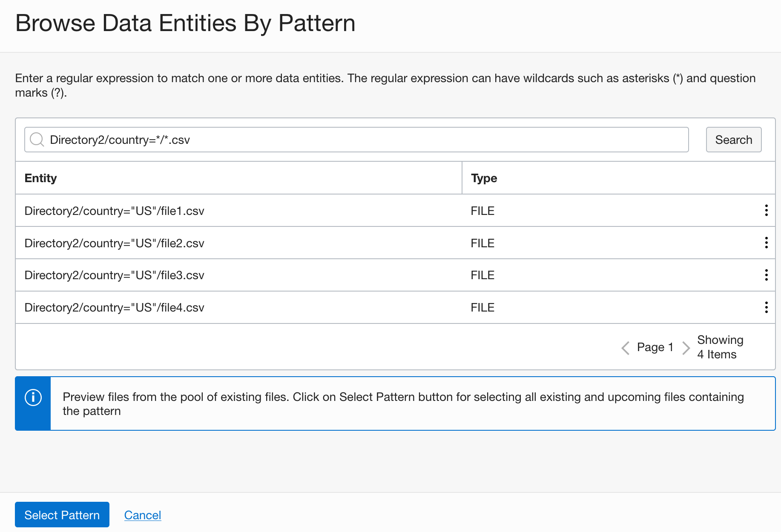This screenshot has height=532, width=781.
Task: Select the Directory2/country="US"/file4.csv entity
Action: [x=115, y=308]
